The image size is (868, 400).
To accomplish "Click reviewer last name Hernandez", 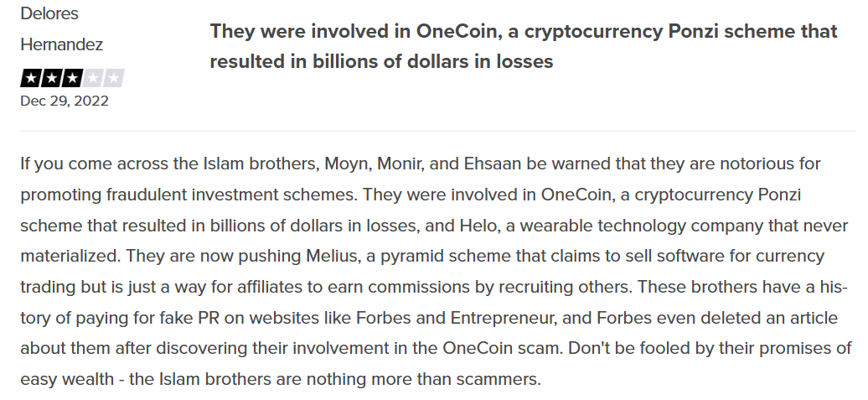I will (x=61, y=44).
